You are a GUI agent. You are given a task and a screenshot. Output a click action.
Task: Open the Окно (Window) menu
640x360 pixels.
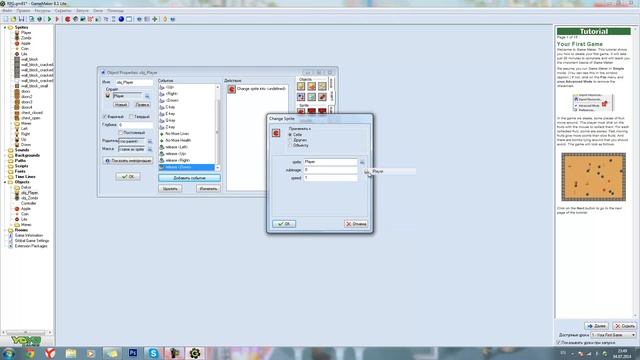pyautogui.click(x=98, y=11)
